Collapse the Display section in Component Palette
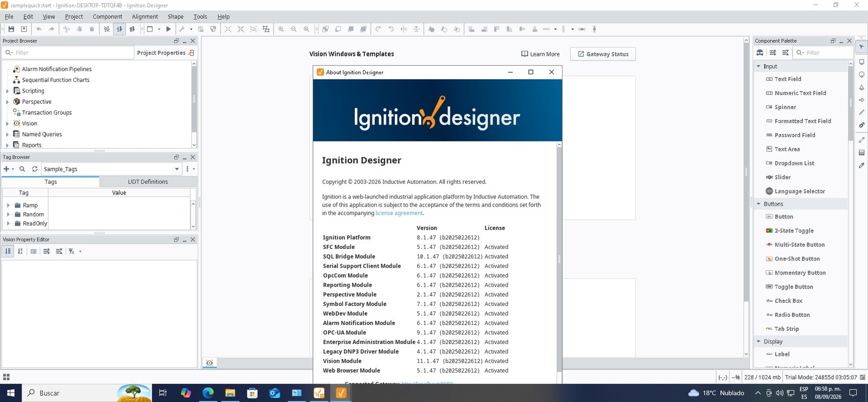 (758, 342)
